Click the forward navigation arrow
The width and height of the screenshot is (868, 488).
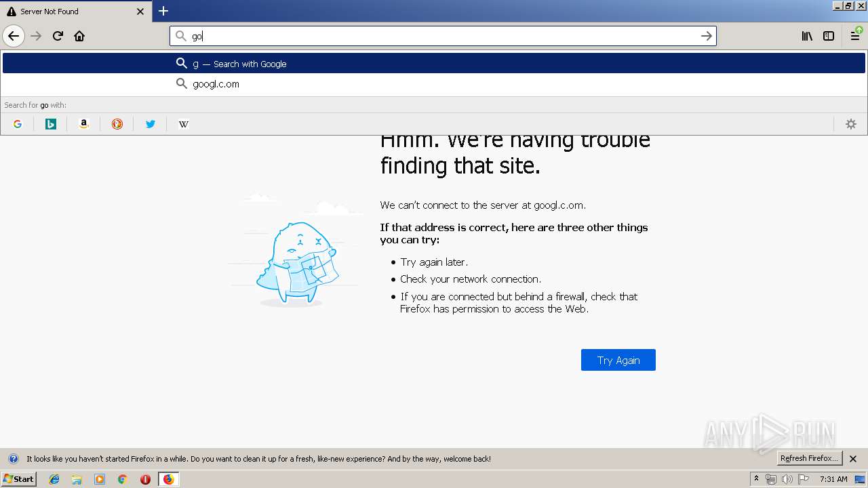tap(36, 36)
